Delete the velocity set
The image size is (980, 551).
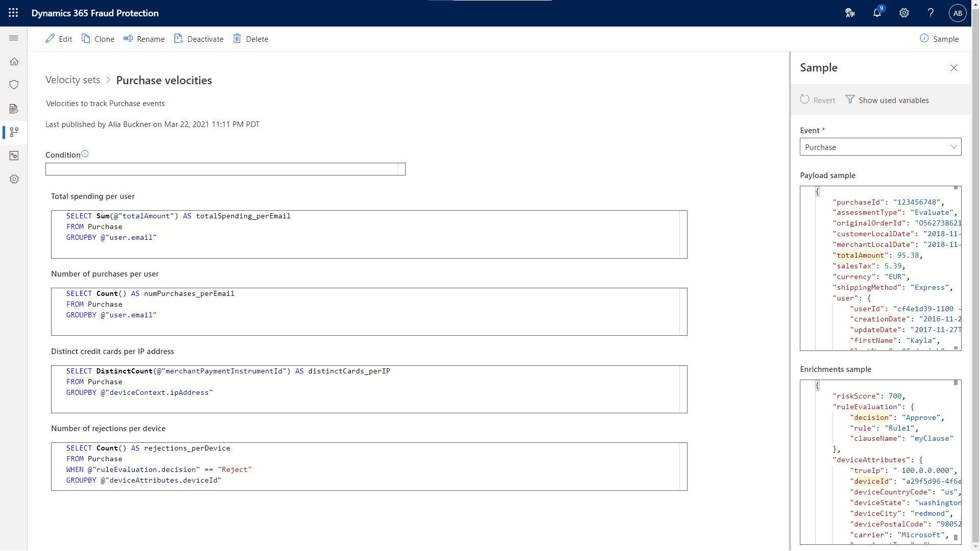(x=251, y=39)
